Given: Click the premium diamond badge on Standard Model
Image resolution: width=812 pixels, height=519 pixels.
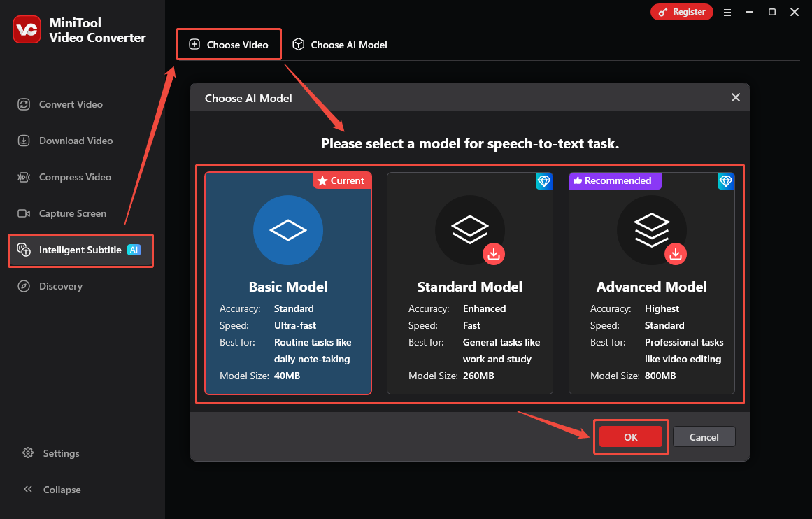Looking at the screenshot, I should pos(544,180).
